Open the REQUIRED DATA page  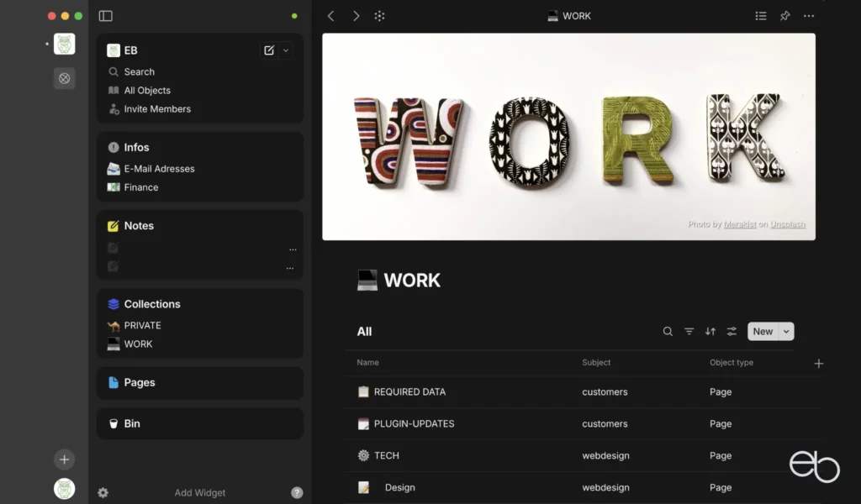click(409, 392)
